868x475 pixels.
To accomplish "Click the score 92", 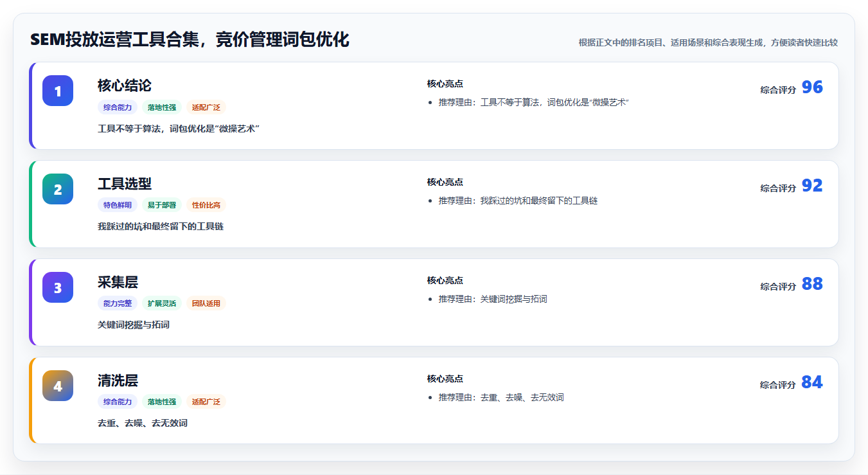I will pyautogui.click(x=812, y=186).
